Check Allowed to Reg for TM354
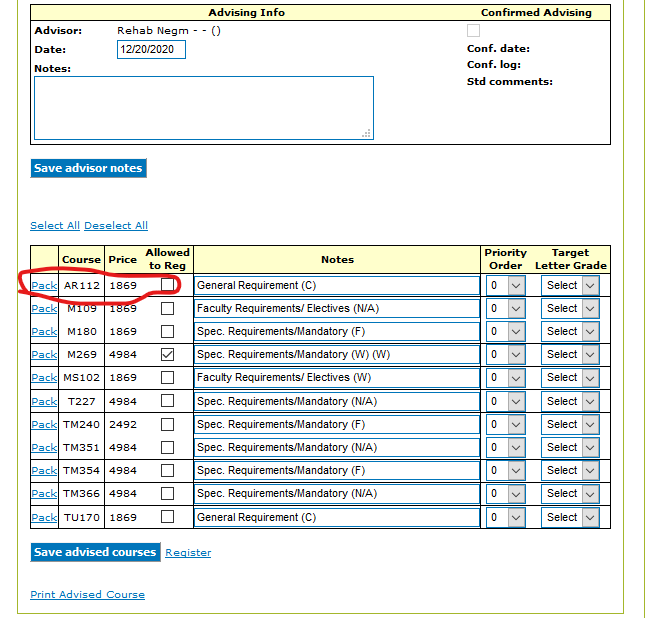Viewport: 657px width, 618px height. coord(167,471)
